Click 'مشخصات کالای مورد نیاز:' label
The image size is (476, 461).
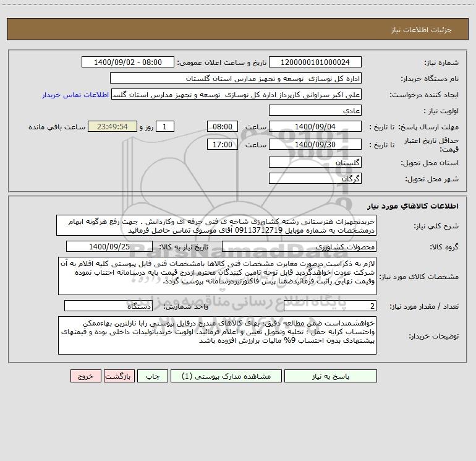coord(419,277)
